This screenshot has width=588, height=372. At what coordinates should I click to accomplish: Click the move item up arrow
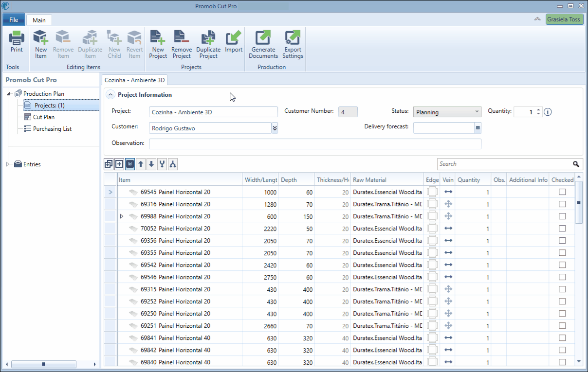pos(141,164)
